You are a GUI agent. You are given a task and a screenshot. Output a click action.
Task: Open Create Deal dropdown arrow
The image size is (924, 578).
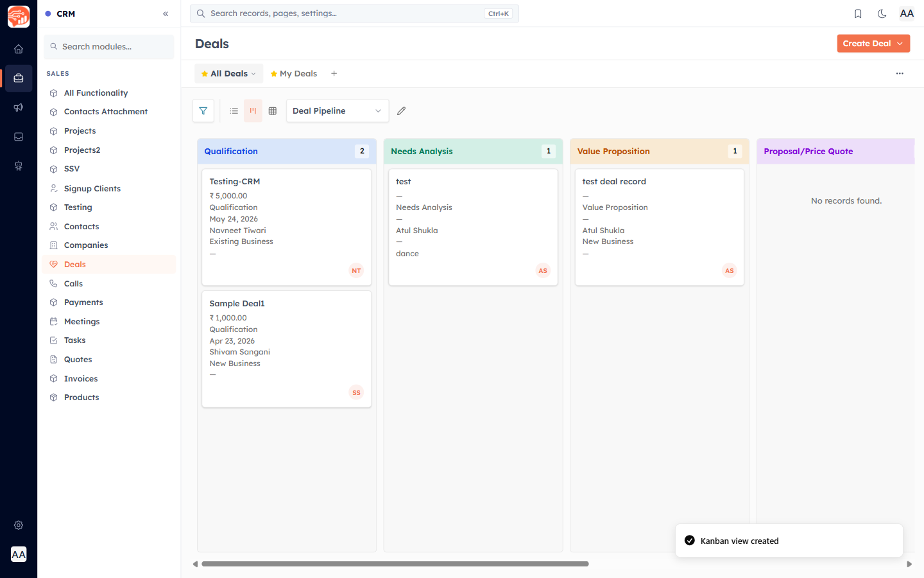pos(900,44)
